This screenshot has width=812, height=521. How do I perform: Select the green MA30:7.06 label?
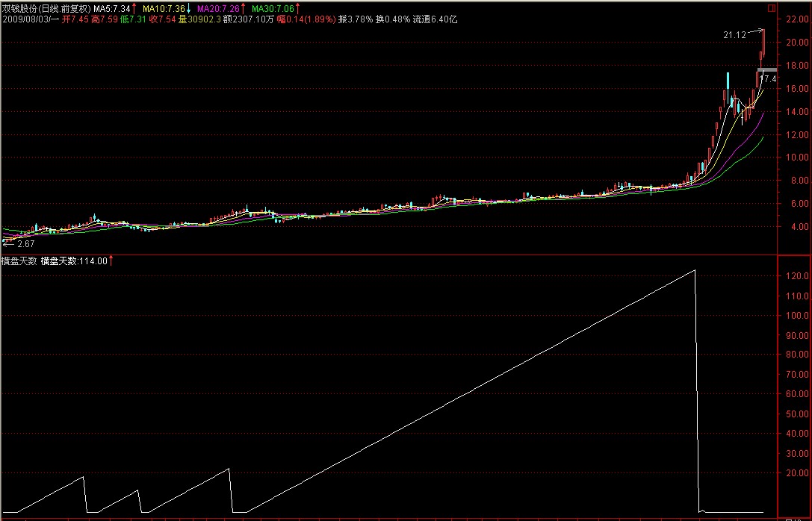coord(273,9)
